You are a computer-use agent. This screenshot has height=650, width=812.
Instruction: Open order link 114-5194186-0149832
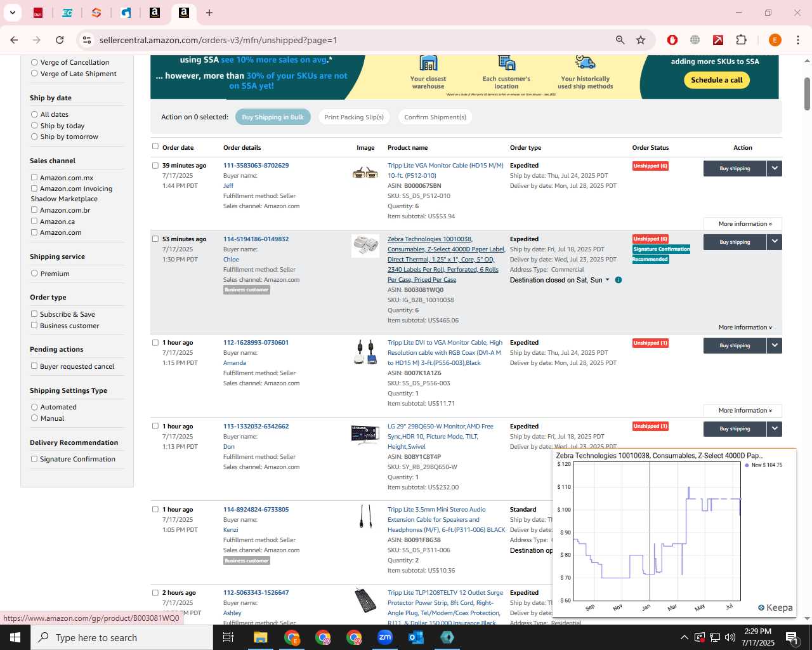click(256, 239)
